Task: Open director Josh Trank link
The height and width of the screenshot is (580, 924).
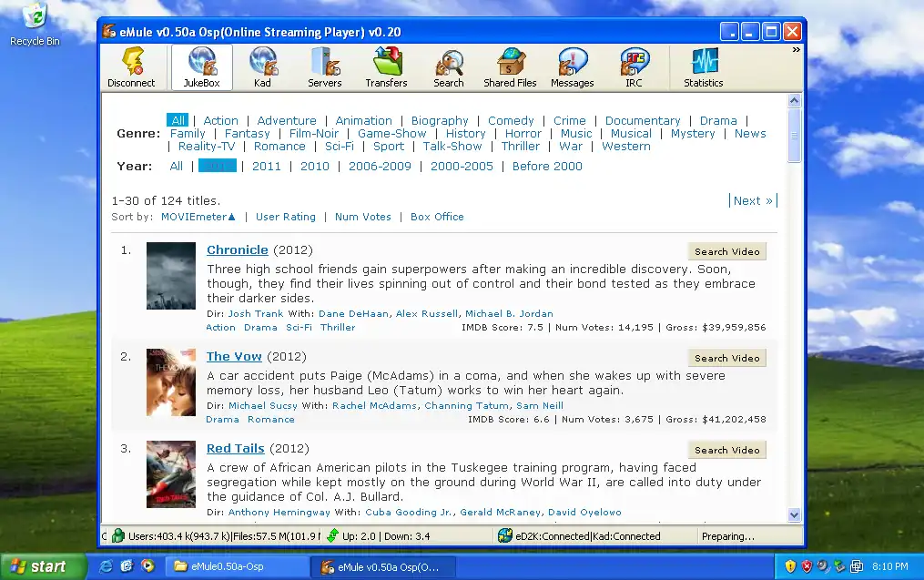Action: point(256,313)
